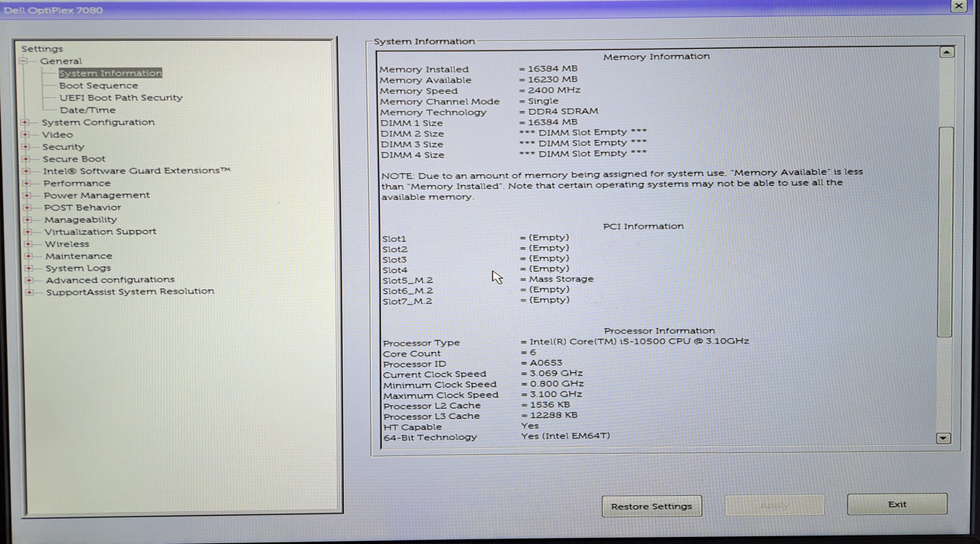The image size is (980, 544).
Task: Select the System Configuration label
Action: click(98, 122)
